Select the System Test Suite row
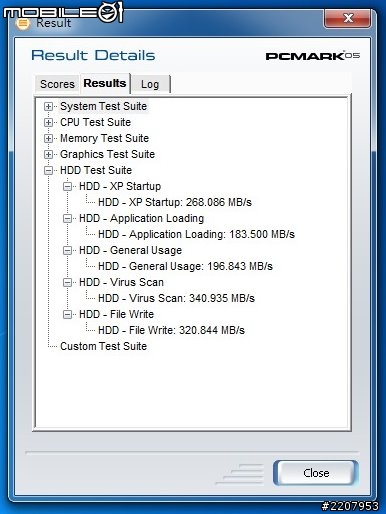386x514 pixels. point(103,106)
